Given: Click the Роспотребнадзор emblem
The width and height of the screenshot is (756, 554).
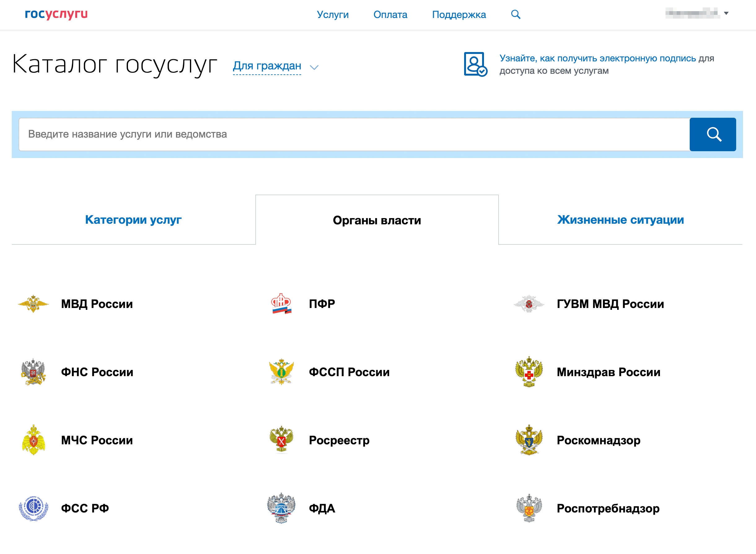Looking at the screenshot, I should coord(529,508).
